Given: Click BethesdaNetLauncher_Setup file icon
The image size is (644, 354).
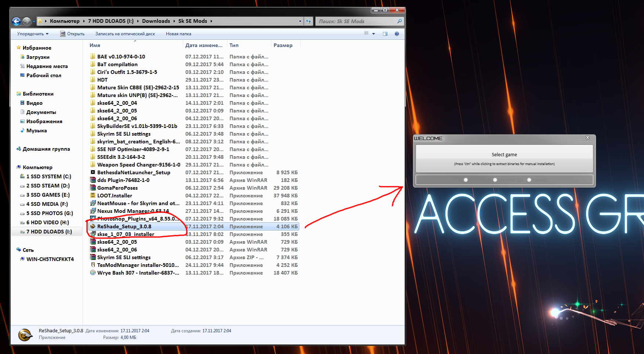Looking at the screenshot, I should (93, 172).
